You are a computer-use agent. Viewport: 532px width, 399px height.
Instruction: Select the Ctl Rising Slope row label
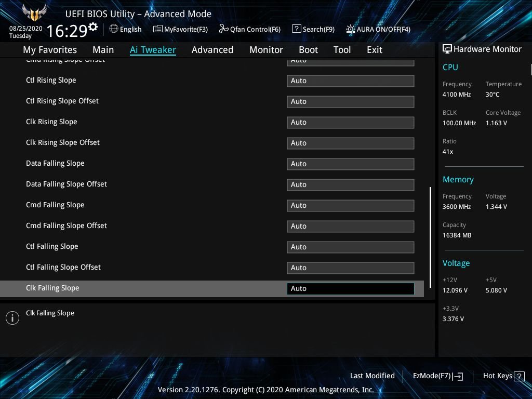(51, 81)
